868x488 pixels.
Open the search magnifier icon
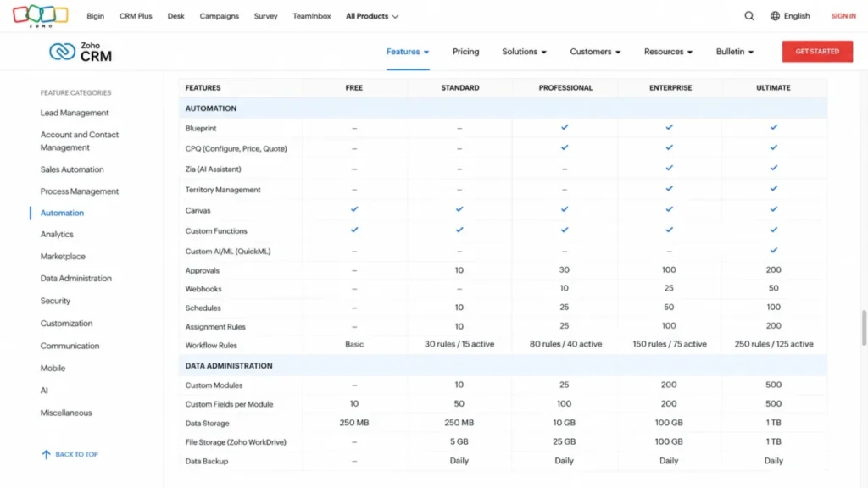tap(749, 16)
